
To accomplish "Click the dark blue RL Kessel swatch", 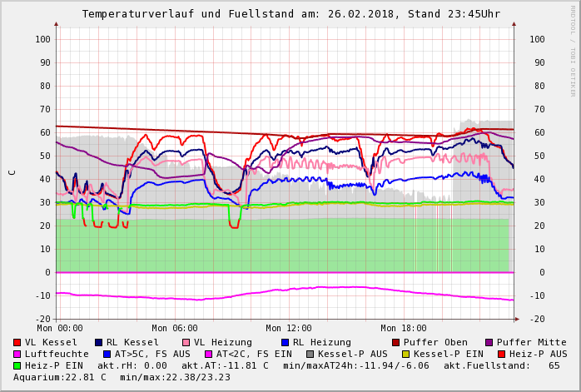I will (99, 342).
